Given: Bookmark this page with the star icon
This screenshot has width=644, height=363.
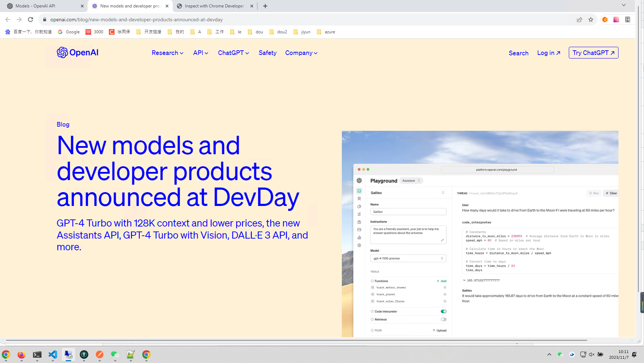Looking at the screenshot, I should coord(591,19).
